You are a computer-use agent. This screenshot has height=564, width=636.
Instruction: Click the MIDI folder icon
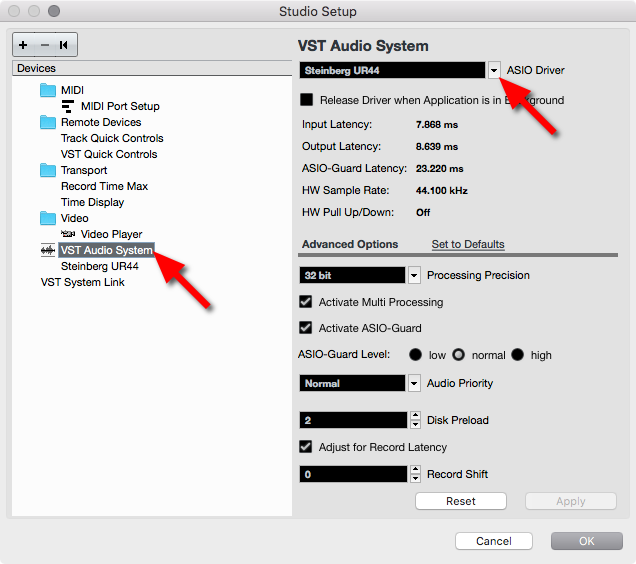point(48,90)
